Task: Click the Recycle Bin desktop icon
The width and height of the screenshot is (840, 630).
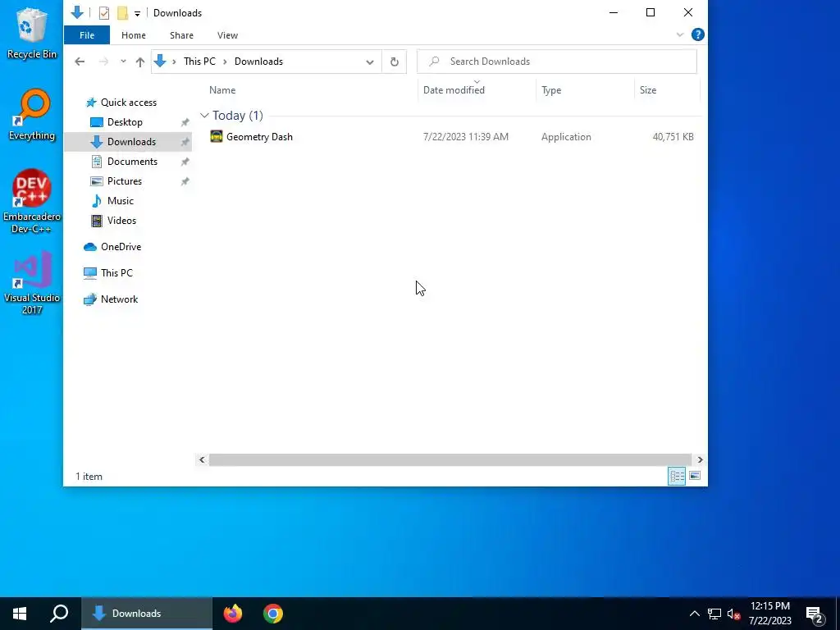Action: (x=32, y=33)
